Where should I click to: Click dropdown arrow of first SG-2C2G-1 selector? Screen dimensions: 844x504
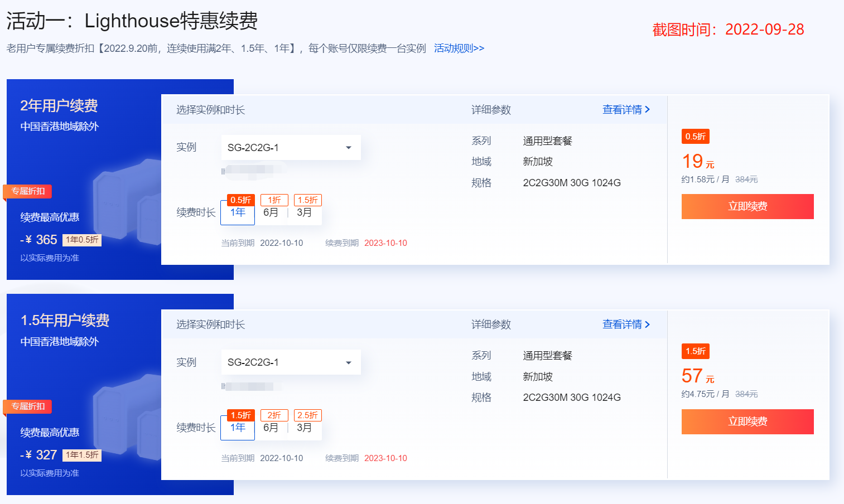coord(349,148)
